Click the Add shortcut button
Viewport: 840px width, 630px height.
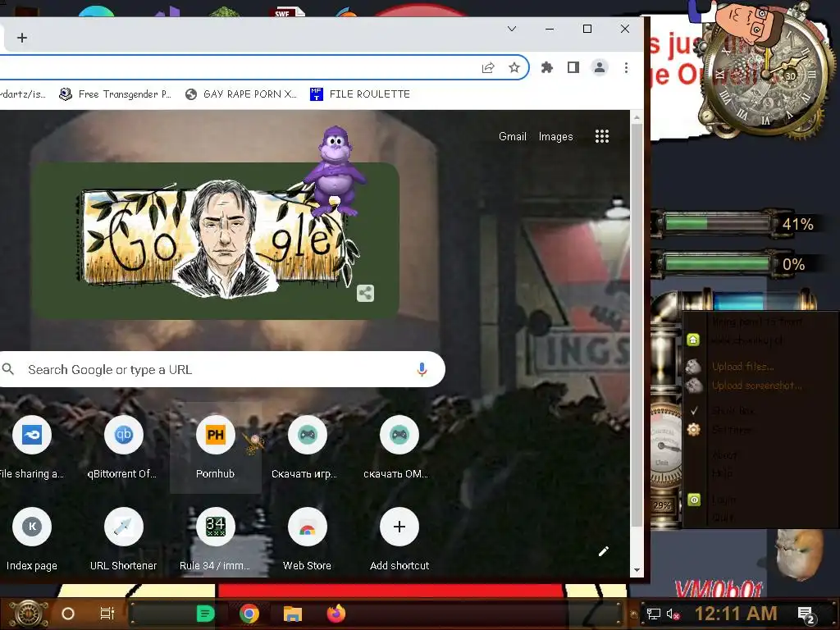[x=399, y=540]
